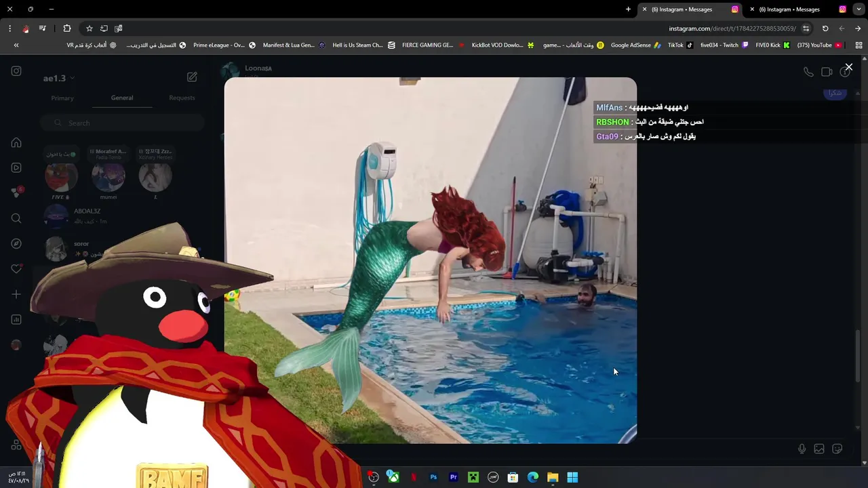Open the Dashboard chart icon in sidebar

(16, 319)
